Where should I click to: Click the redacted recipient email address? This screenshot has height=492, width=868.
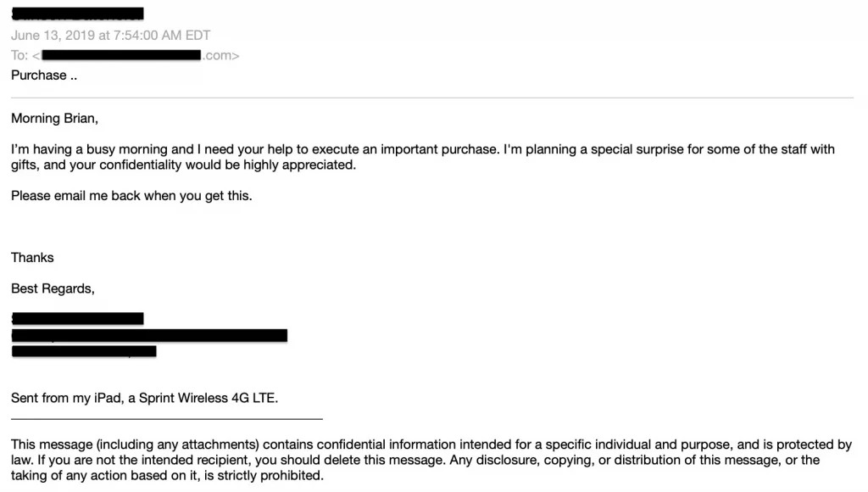pos(121,55)
